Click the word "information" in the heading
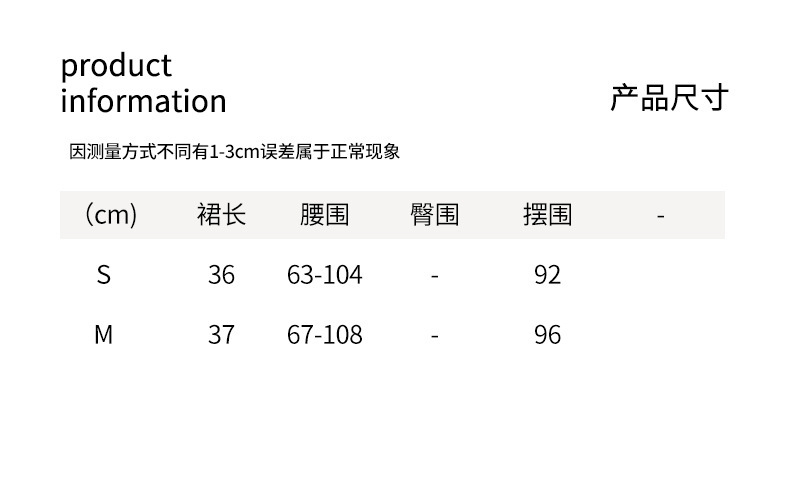790x504 pixels. click(x=143, y=101)
